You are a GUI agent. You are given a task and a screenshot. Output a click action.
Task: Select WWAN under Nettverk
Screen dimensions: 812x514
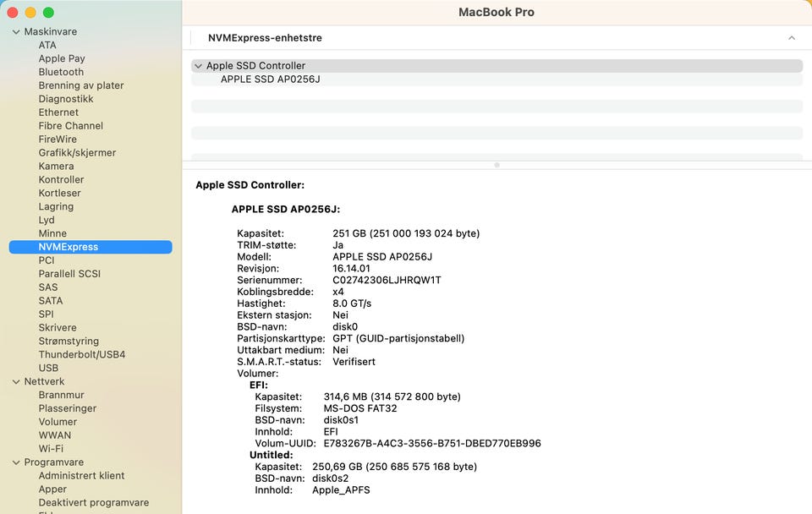55,435
